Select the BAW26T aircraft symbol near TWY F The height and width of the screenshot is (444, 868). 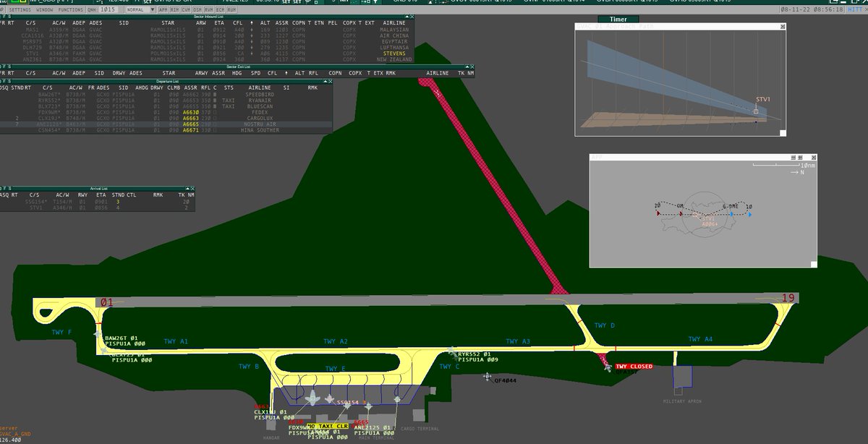point(98,334)
